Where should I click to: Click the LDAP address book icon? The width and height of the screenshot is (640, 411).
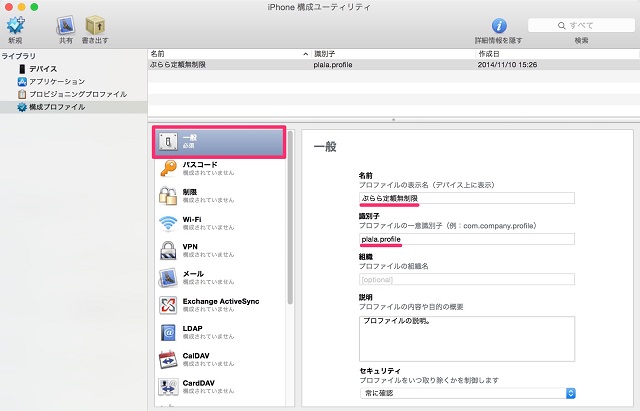pyautogui.click(x=168, y=333)
